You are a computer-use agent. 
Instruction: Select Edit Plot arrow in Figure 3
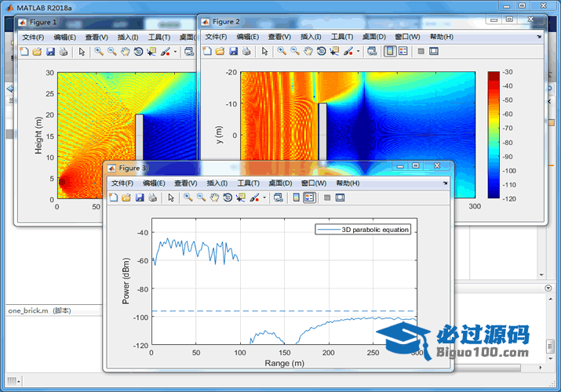coord(171,198)
